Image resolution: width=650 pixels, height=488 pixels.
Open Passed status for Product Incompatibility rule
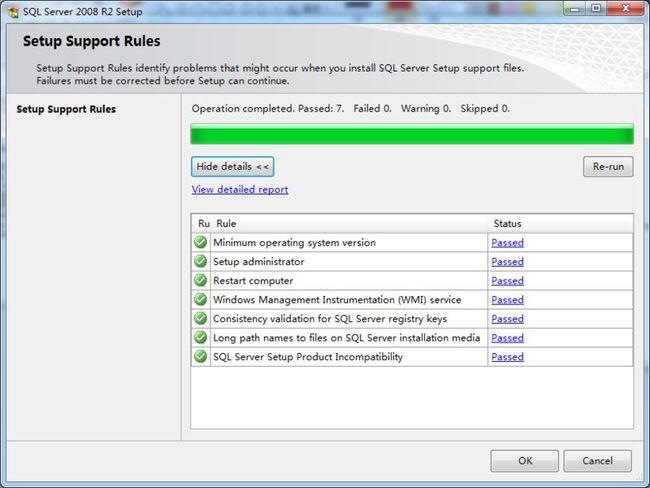coord(507,357)
